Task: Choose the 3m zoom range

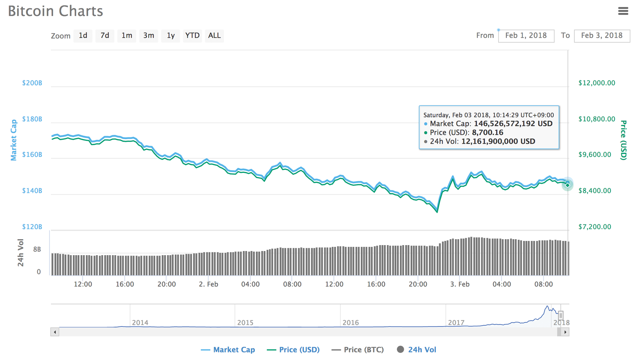Action: click(x=149, y=36)
